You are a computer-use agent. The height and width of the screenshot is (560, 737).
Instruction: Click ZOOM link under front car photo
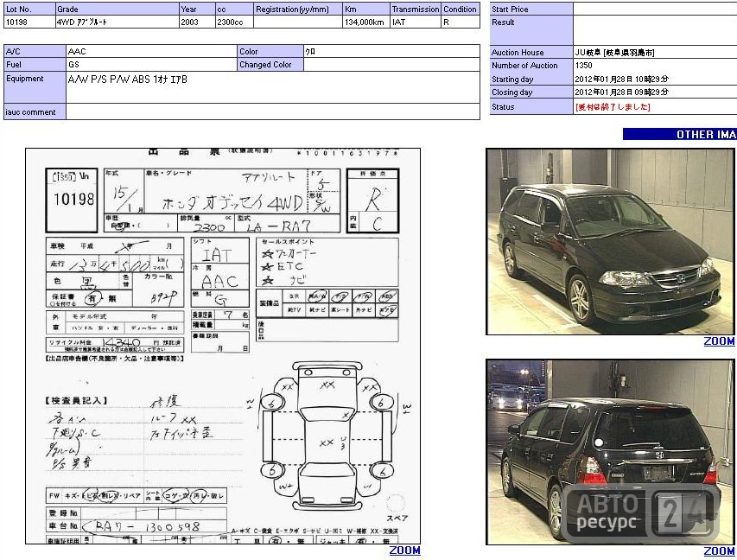pos(719,341)
